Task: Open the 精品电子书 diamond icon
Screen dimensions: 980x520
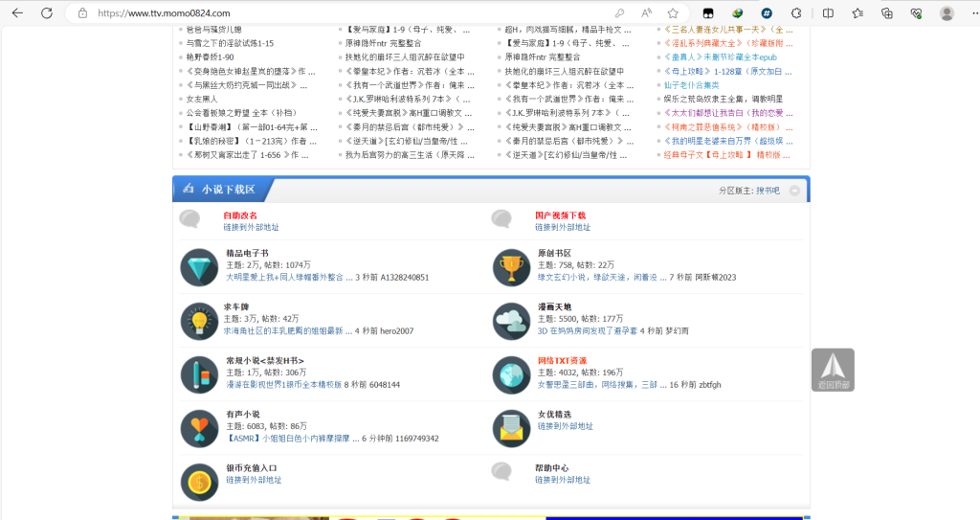Action: click(x=201, y=266)
